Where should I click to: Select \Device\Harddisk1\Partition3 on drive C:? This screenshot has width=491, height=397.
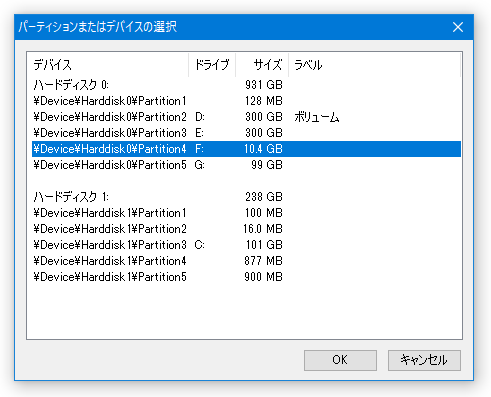[x=246, y=245]
